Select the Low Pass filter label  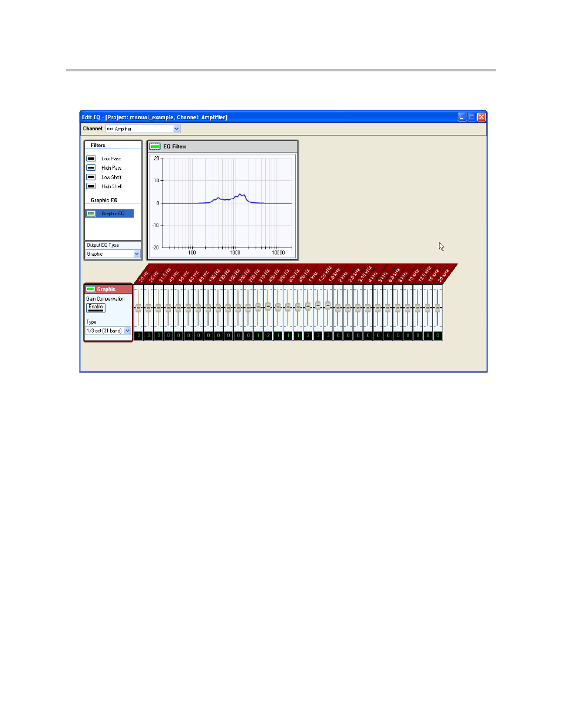click(x=111, y=159)
